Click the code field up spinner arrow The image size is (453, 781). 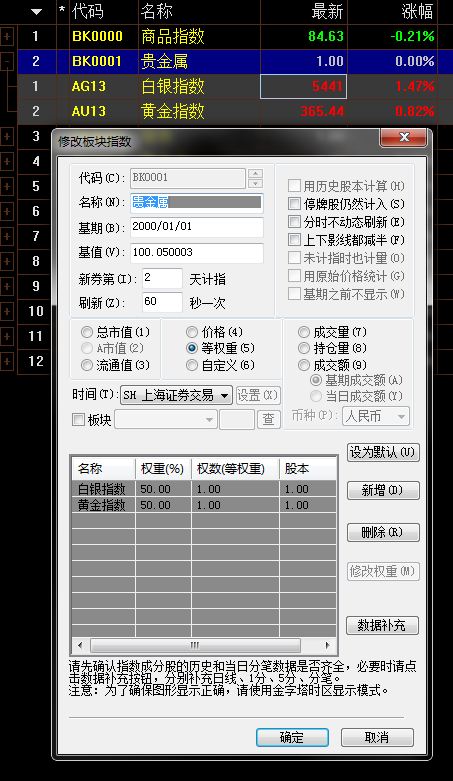[x=255, y=173]
